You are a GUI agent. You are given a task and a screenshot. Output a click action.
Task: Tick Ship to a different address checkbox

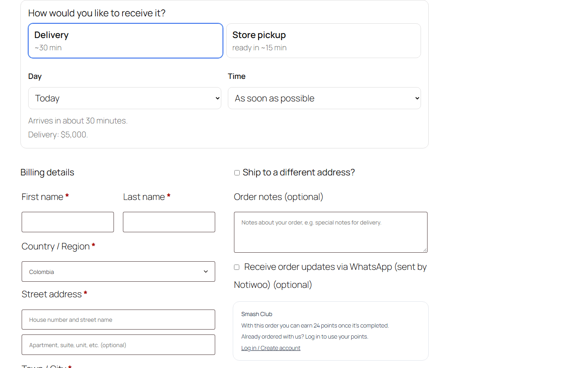point(237,173)
